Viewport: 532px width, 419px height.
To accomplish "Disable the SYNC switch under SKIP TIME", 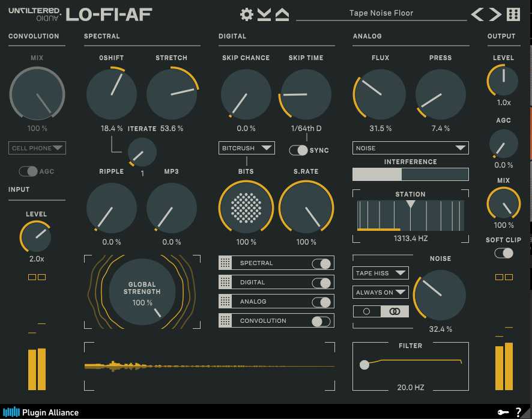I will click(x=298, y=150).
